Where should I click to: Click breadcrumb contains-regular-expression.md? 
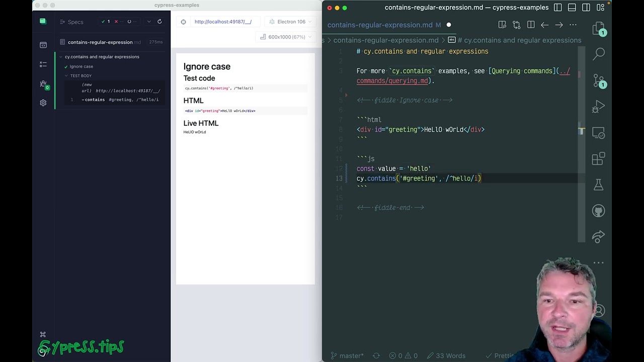pyautogui.click(x=386, y=40)
